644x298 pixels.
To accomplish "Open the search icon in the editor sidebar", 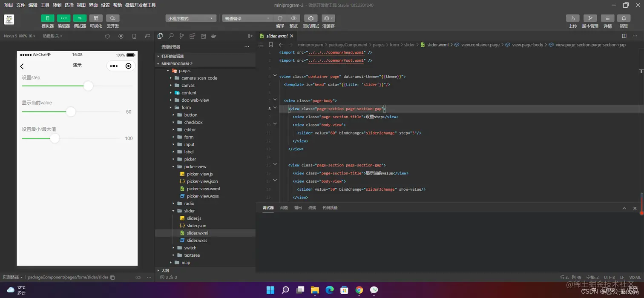I will [171, 36].
